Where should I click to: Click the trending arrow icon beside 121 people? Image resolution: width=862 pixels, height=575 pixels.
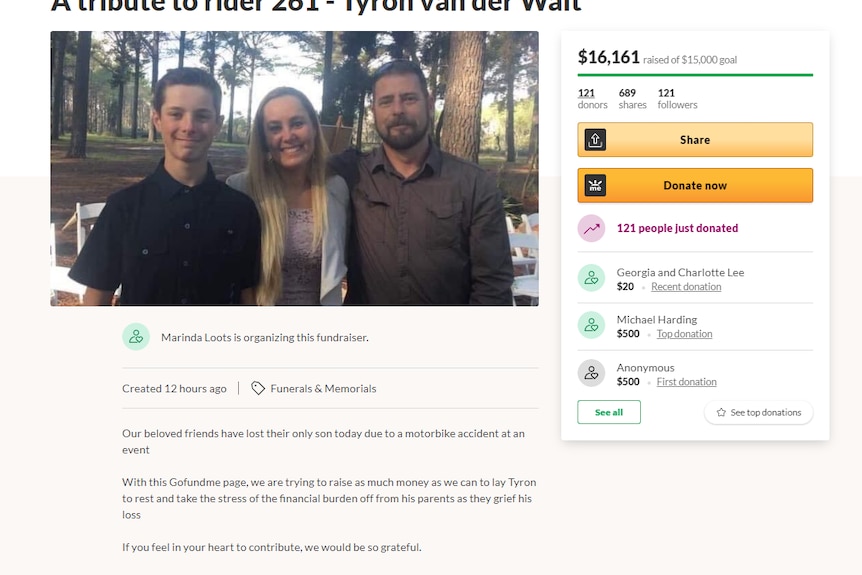coord(592,228)
